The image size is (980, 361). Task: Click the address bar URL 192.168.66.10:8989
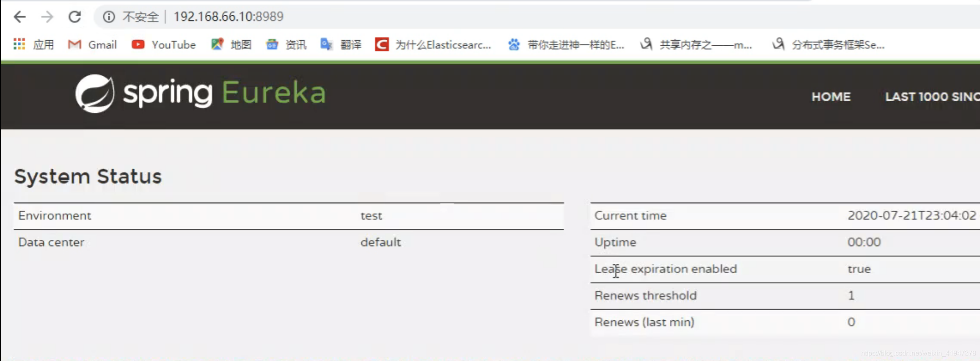coord(228,17)
